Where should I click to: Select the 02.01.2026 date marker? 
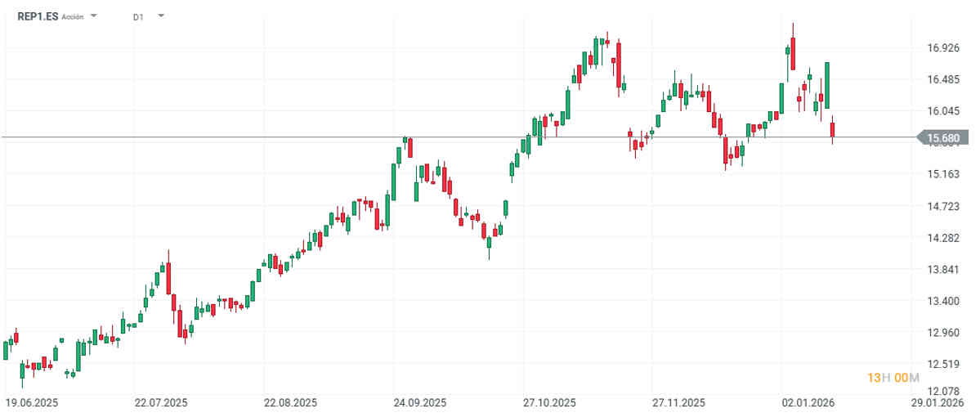click(808, 403)
